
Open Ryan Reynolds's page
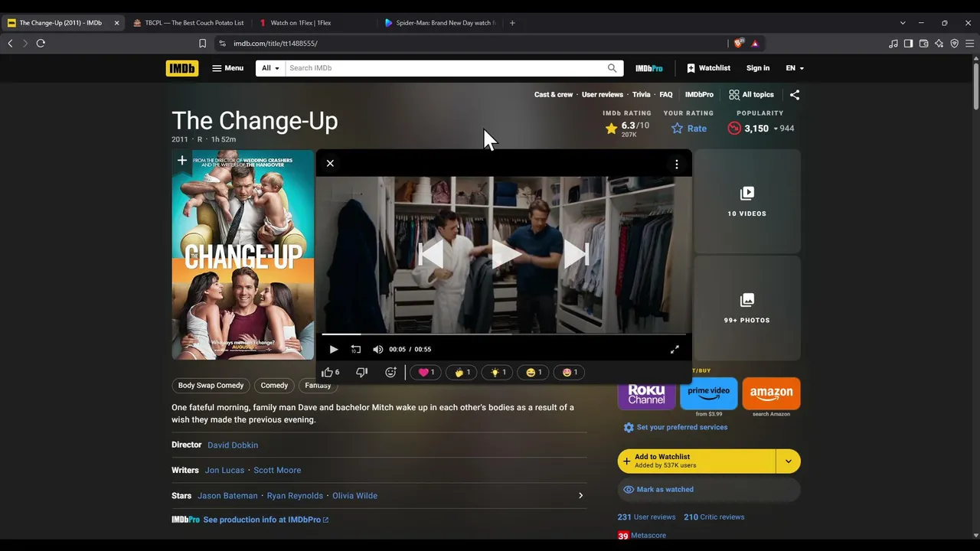(x=295, y=496)
